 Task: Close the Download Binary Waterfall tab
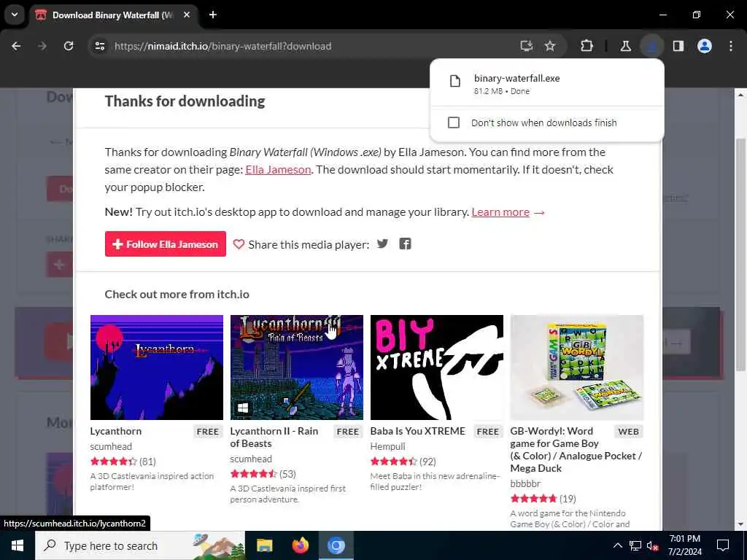click(x=187, y=15)
